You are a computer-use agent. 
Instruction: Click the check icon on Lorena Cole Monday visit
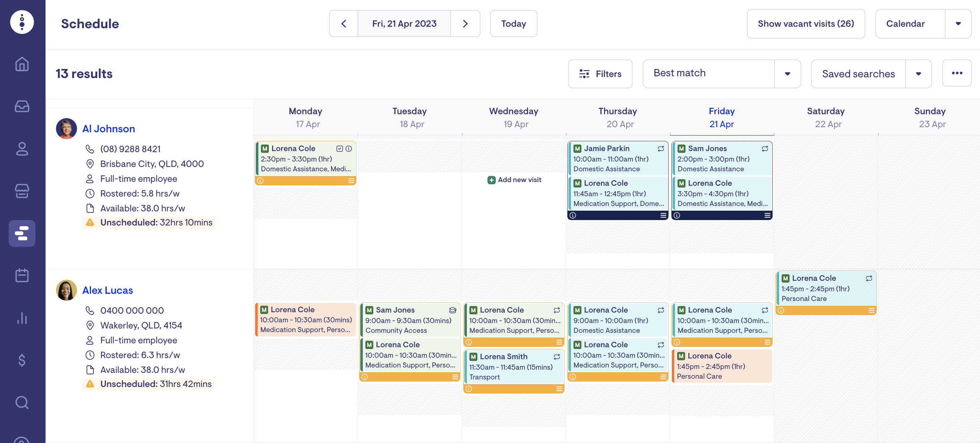click(340, 149)
